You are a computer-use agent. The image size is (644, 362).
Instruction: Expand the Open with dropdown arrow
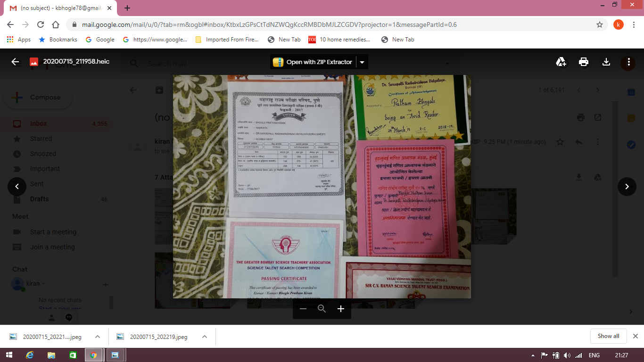(x=362, y=62)
